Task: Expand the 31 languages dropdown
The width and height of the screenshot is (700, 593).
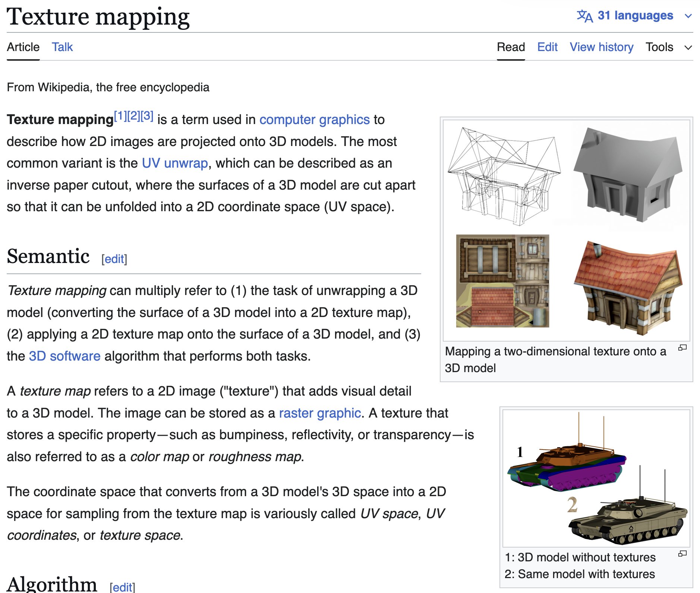Action: (x=635, y=16)
